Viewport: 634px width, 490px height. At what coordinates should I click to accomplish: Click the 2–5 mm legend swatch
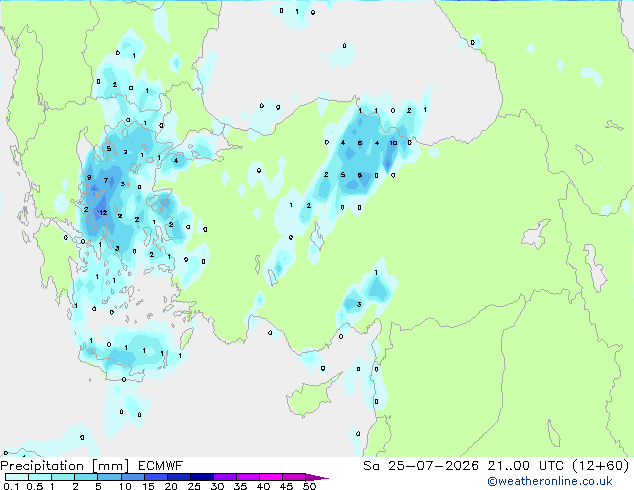86,477
